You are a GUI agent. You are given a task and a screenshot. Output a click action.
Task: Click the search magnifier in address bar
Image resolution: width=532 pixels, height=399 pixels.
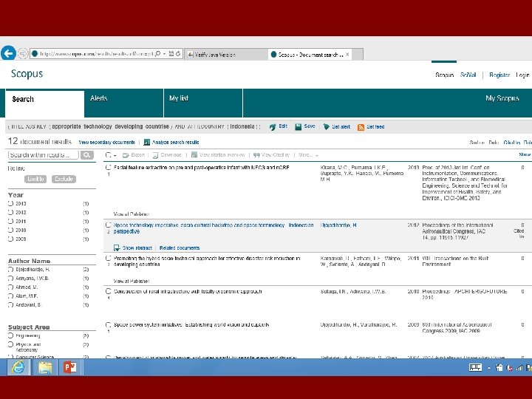click(x=158, y=54)
